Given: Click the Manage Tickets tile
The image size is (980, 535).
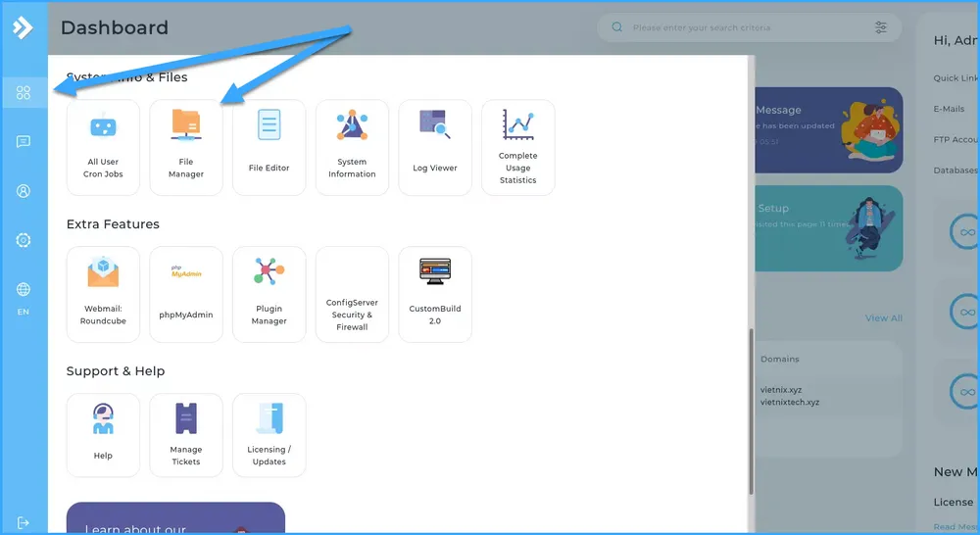Looking at the screenshot, I should point(186,435).
